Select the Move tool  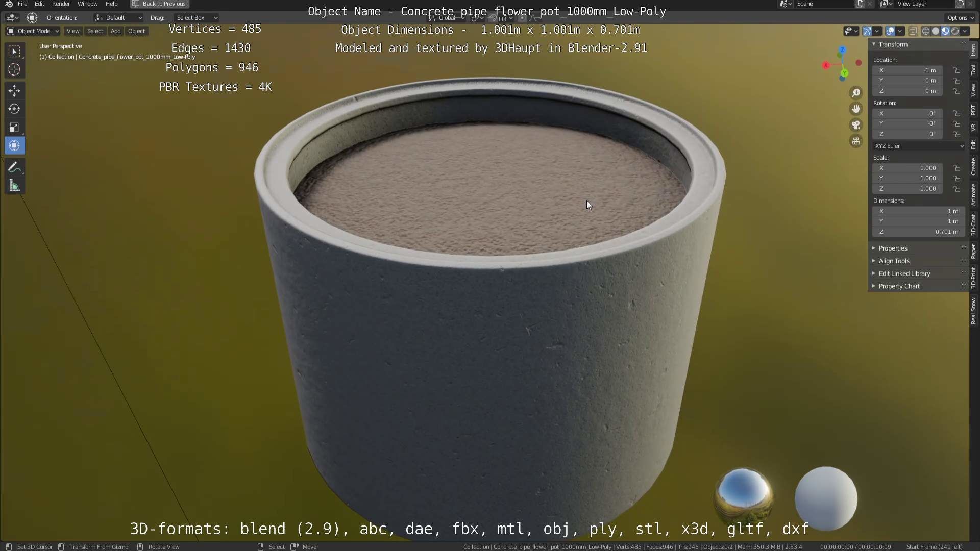[14, 91]
